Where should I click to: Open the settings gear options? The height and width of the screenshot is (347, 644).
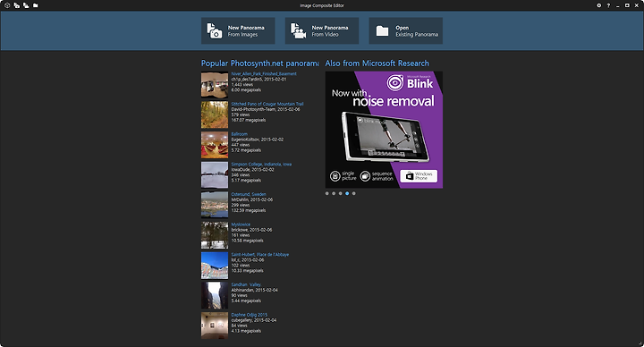(x=598, y=5)
